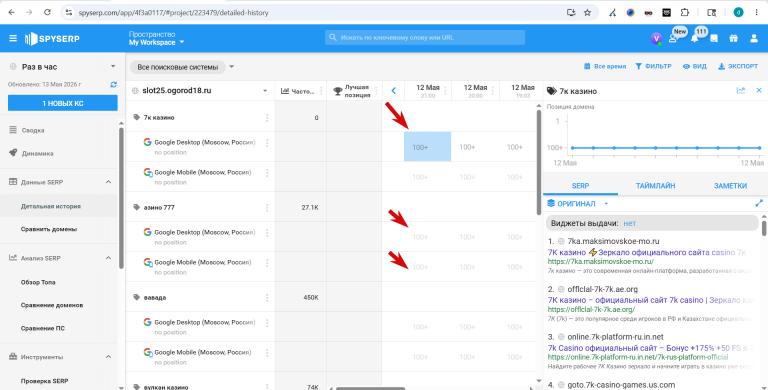Open the ВИД view settings
The height and width of the screenshot is (390, 768).
695,66
